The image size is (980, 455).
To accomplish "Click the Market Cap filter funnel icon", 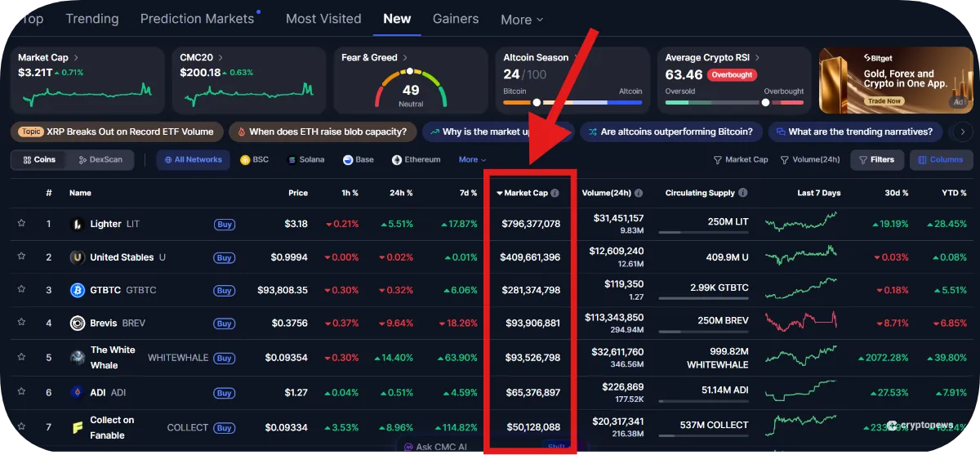I will (x=718, y=160).
